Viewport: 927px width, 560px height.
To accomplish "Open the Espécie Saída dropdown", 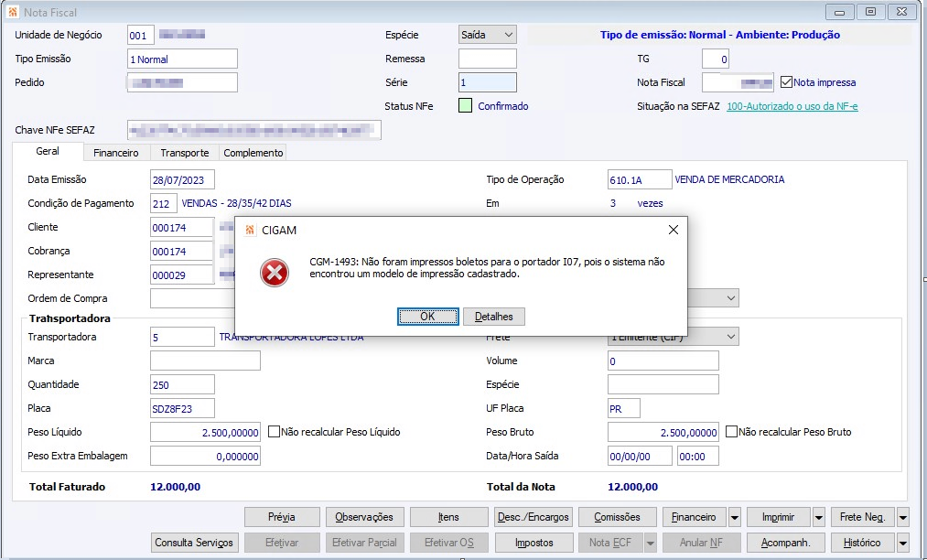I will (508, 35).
